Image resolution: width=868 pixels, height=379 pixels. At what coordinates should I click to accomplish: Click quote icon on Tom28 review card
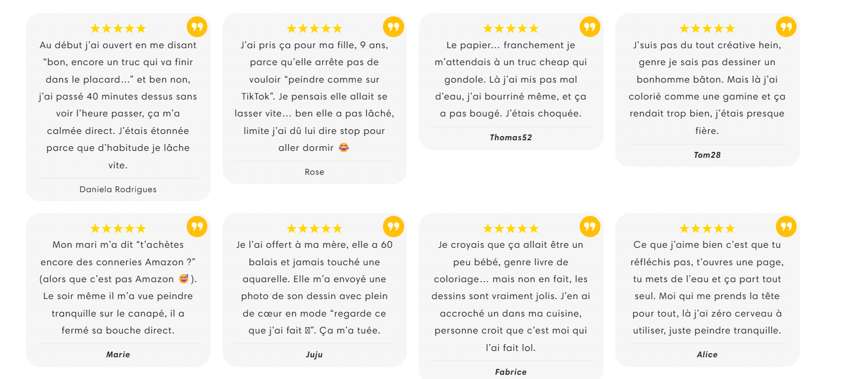pyautogui.click(x=786, y=27)
